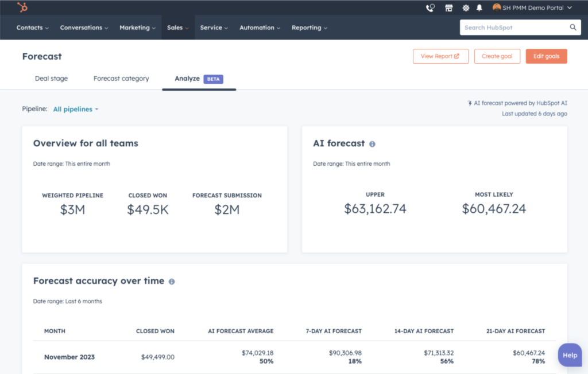Open the settings gear icon
Screen dimensions: 588x374
[466, 8]
